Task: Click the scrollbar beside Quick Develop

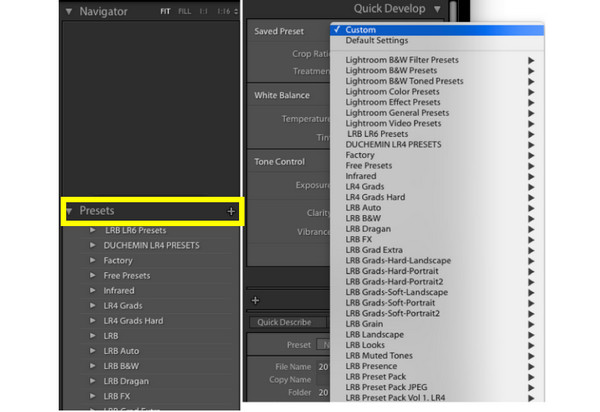Action: pos(453,11)
